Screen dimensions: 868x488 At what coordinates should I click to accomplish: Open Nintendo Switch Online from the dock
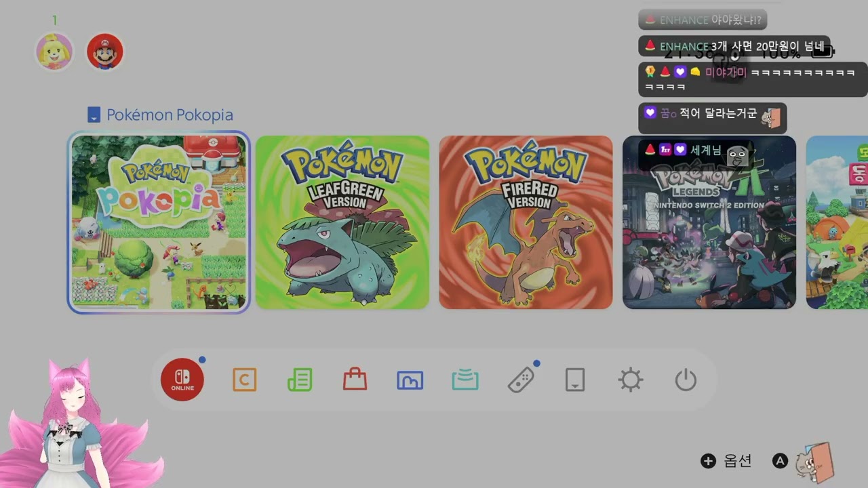click(x=182, y=380)
